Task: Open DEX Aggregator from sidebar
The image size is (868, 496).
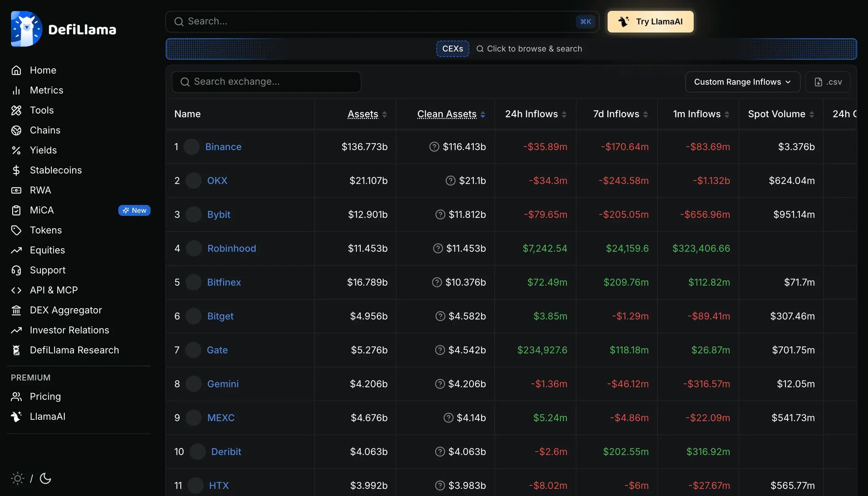Action: point(66,310)
